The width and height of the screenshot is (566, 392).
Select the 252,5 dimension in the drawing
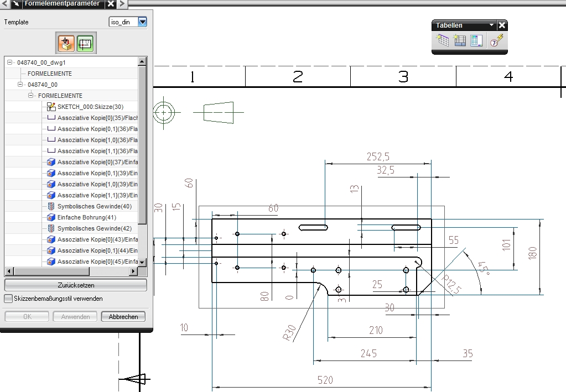[x=378, y=157]
